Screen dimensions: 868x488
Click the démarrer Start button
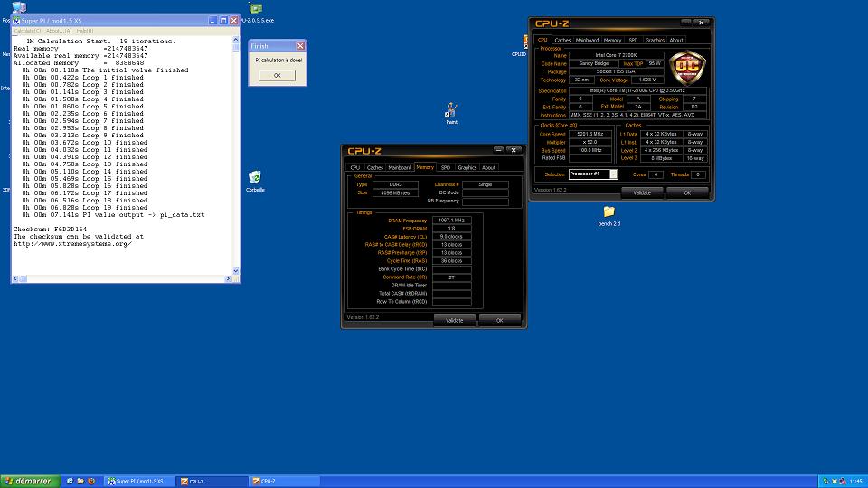[30, 482]
